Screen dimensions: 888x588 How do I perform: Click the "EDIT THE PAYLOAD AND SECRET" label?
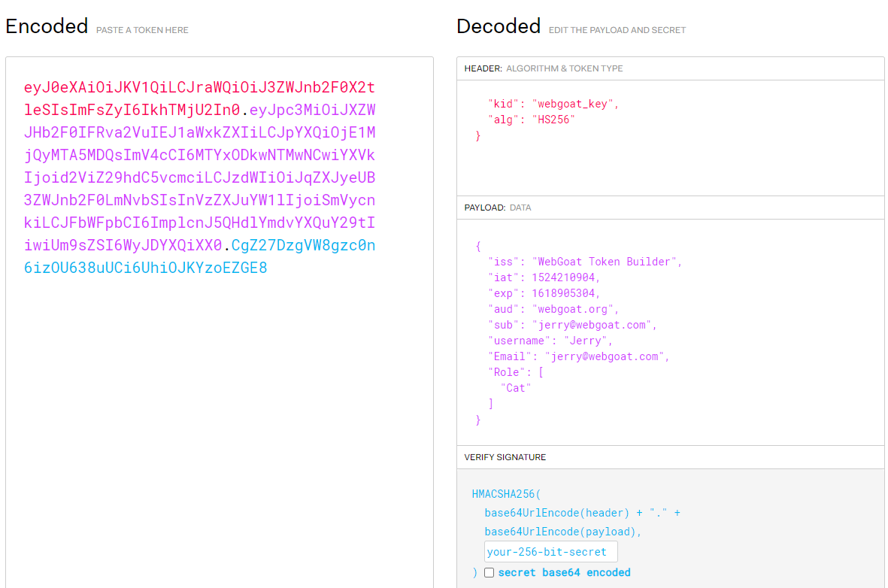[617, 30]
